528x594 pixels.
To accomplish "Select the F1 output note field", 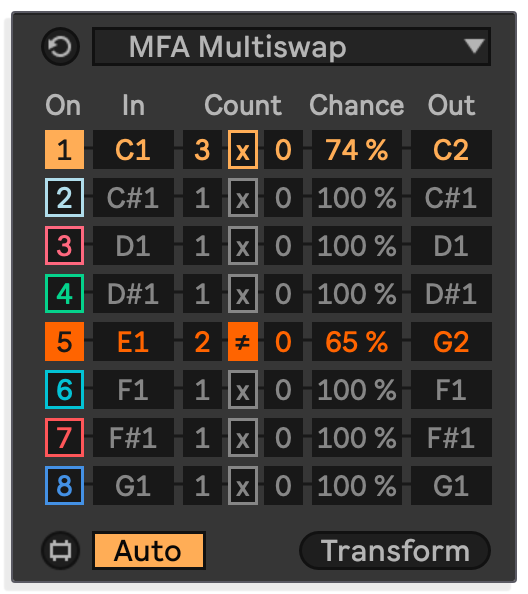I will coord(451,389).
